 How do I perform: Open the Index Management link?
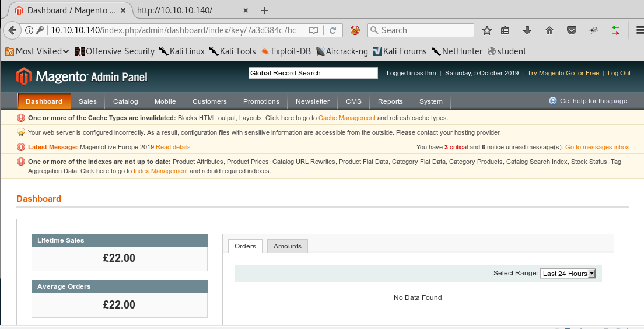(160, 171)
